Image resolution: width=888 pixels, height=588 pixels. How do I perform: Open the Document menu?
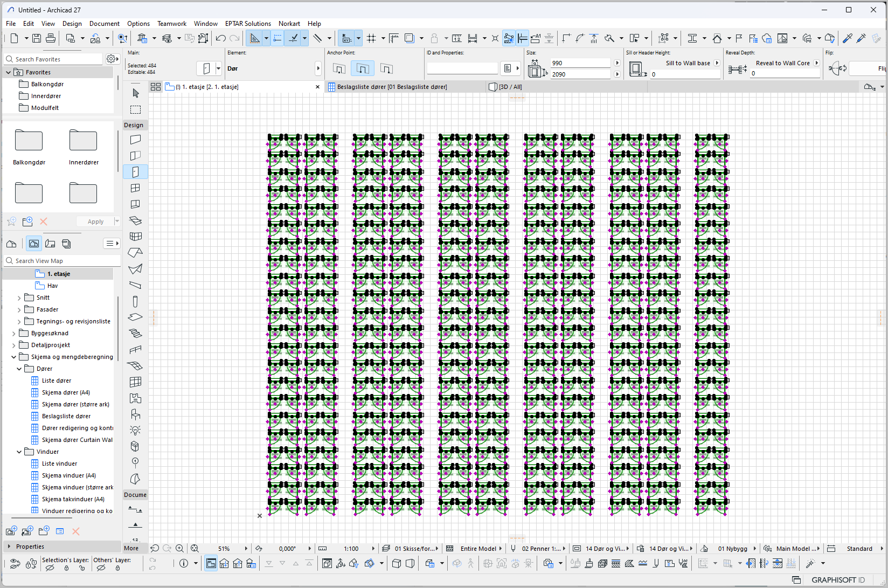tap(104, 24)
